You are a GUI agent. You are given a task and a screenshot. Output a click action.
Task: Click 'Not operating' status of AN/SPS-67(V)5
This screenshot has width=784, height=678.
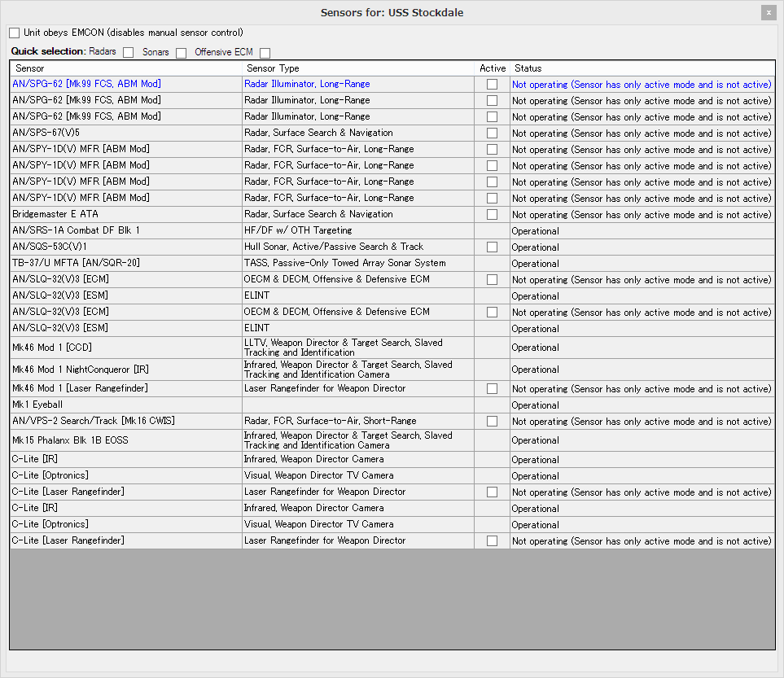click(642, 133)
